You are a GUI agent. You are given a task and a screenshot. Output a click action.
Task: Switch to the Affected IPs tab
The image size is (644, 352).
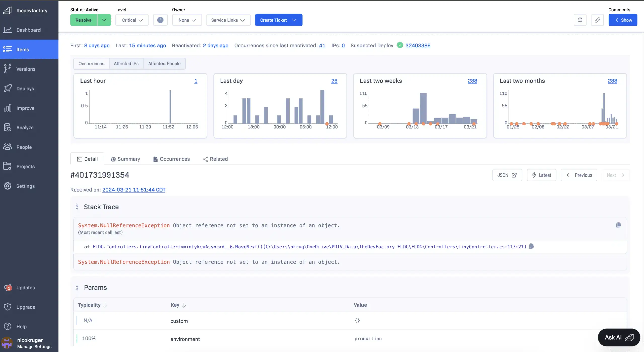point(126,63)
